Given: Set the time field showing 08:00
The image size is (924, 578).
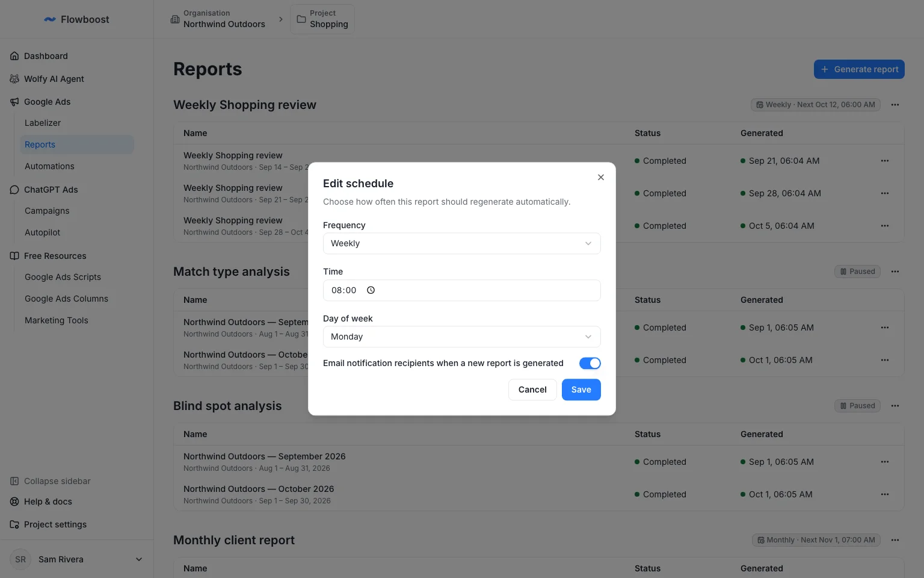Looking at the screenshot, I should 461,290.
